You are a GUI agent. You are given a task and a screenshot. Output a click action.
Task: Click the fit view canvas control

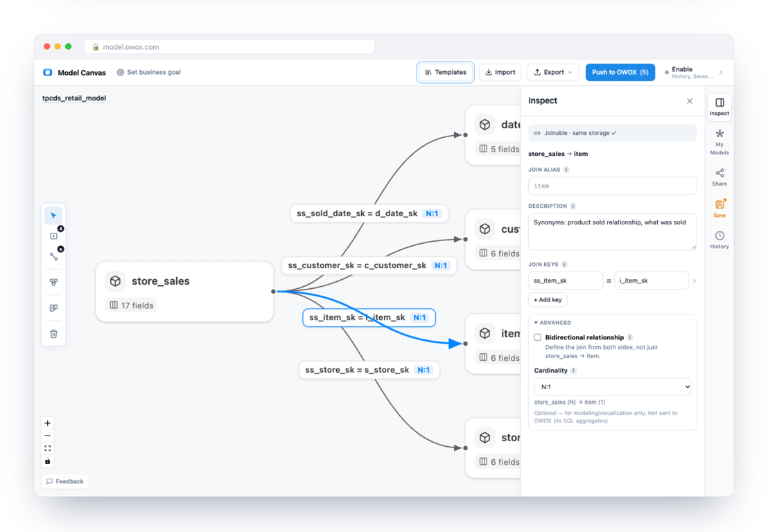click(48, 448)
